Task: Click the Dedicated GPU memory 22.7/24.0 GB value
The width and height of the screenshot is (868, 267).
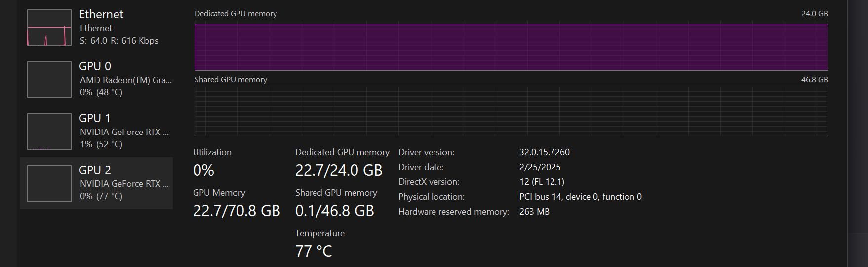Action: point(339,171)
